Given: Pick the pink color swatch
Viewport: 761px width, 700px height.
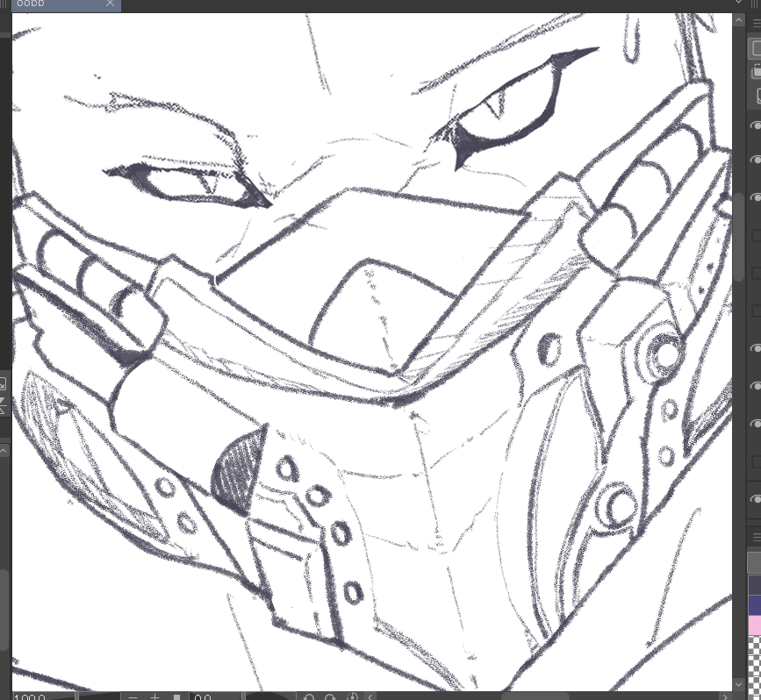Looking at the screenshot, I should pos(755,625).
